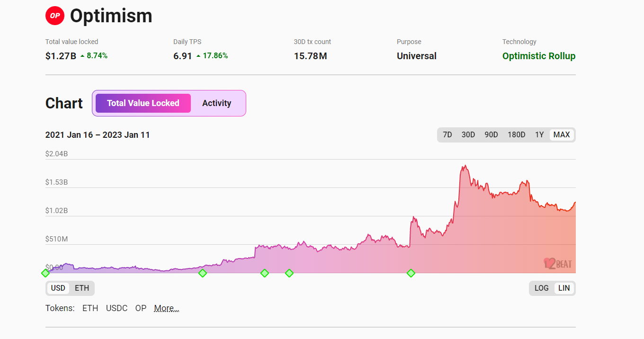Click the 6.91 daily TPS value
The height and width of the screenshot is (339, 644).
183,56
